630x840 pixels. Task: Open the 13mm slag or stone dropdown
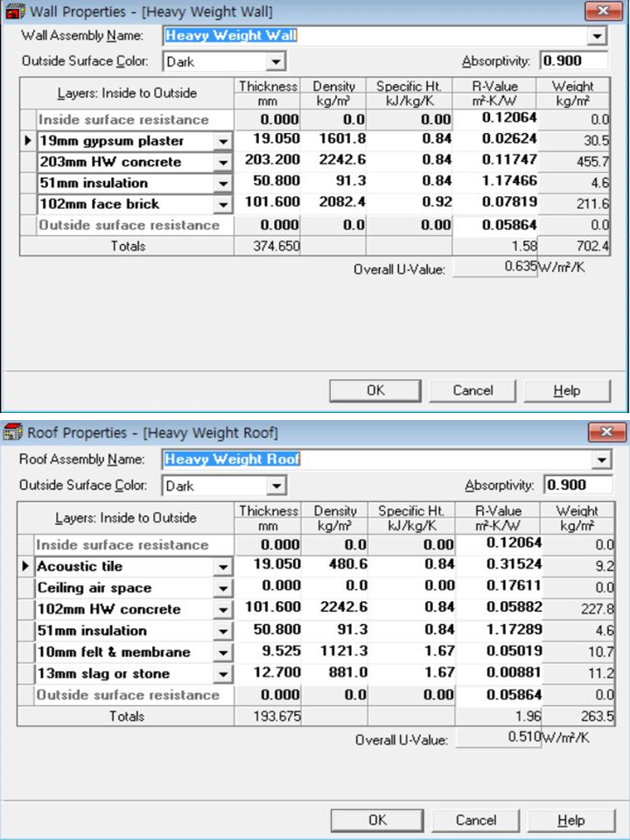(223, 674)
